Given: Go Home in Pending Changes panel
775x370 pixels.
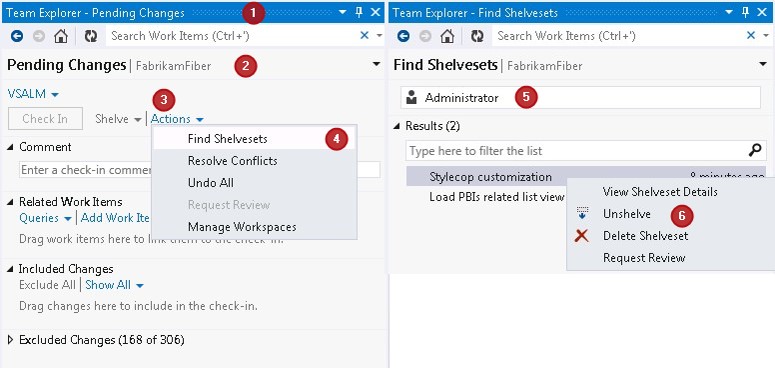Looking at the screenshot, I should coord(61,36).
